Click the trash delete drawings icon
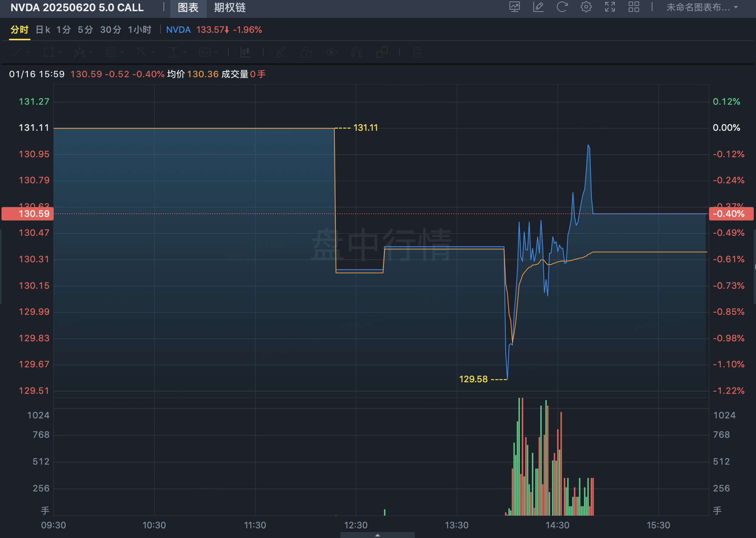The width and height of the screenshot is (756, 538). tap(417, 53)
